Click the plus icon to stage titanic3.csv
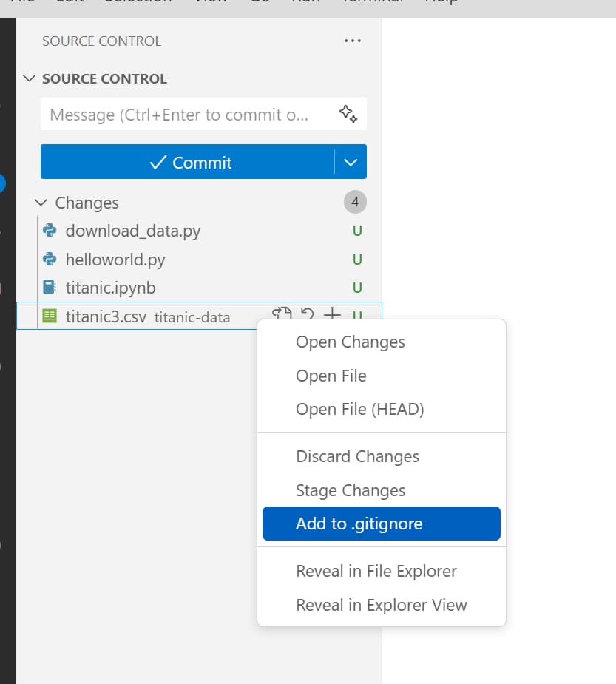The width and height of the screenshot is (616, 684). pos(333,314)
